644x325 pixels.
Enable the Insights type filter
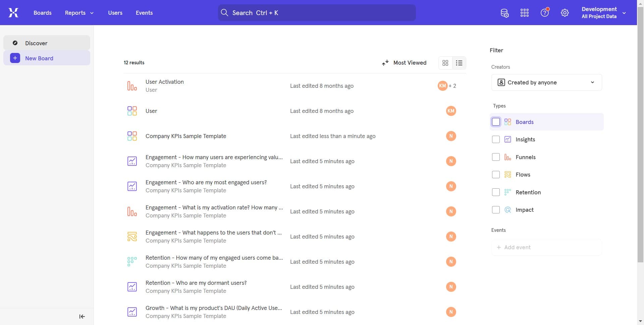(x=496, y=139)
